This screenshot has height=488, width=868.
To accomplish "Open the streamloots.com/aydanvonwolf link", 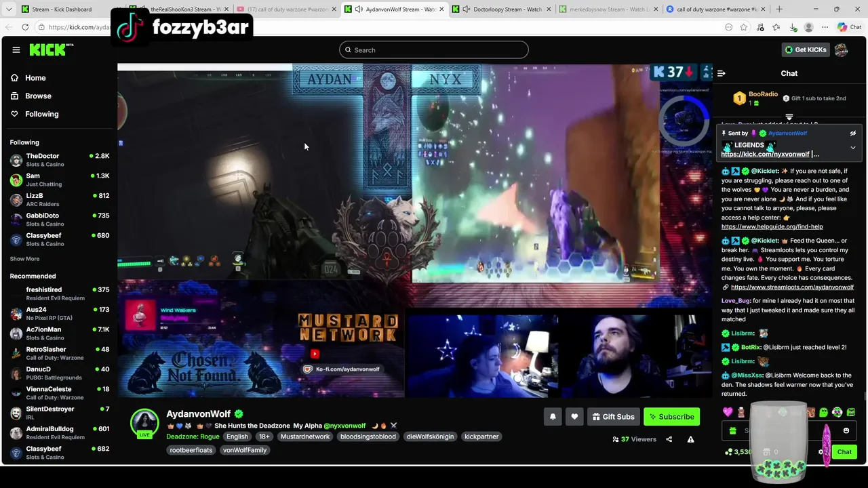I will 792,287.
